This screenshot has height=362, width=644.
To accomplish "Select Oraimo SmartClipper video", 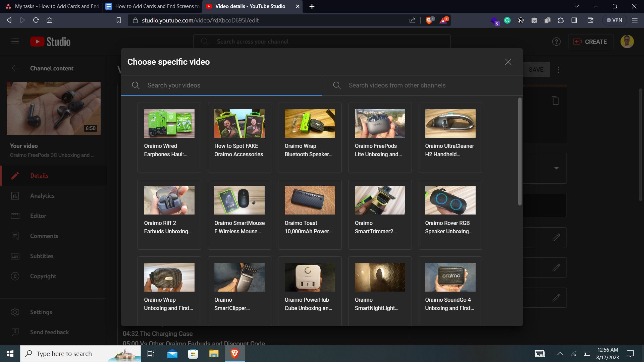I will click(239, 291).
